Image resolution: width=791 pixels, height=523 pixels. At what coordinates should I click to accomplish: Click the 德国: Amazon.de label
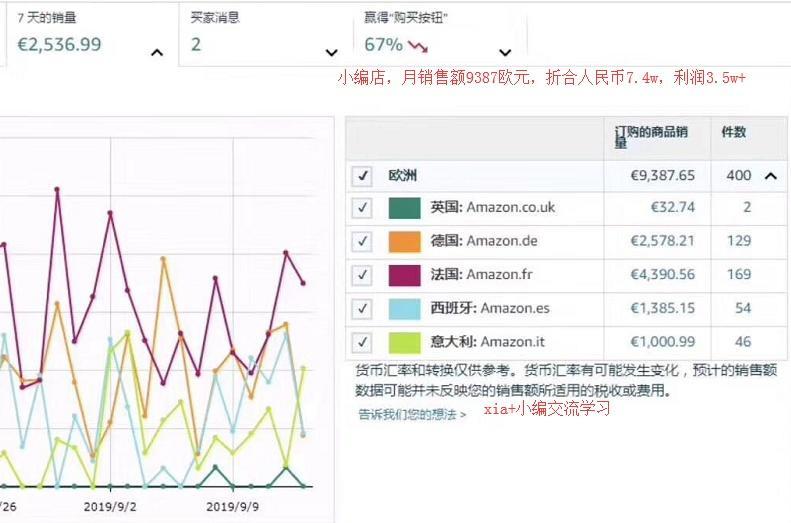484,241
